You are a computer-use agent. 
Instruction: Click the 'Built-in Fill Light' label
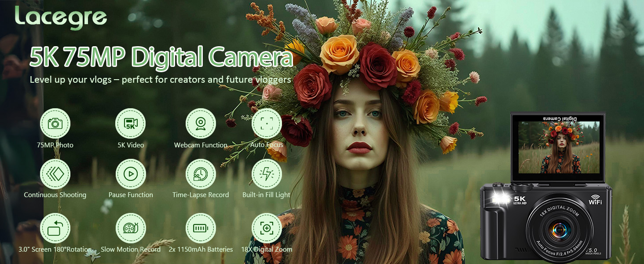[267, 195]
